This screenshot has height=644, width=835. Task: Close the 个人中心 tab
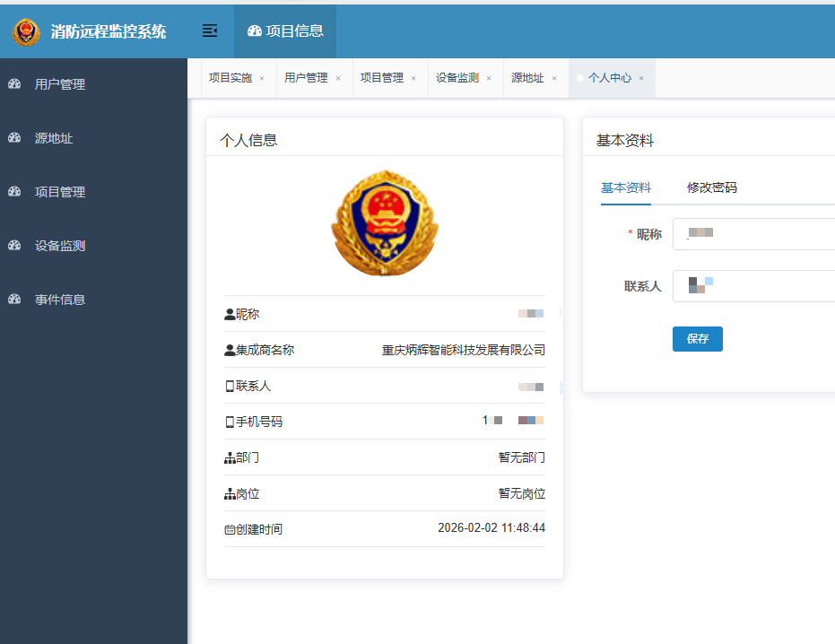[641, 79]
